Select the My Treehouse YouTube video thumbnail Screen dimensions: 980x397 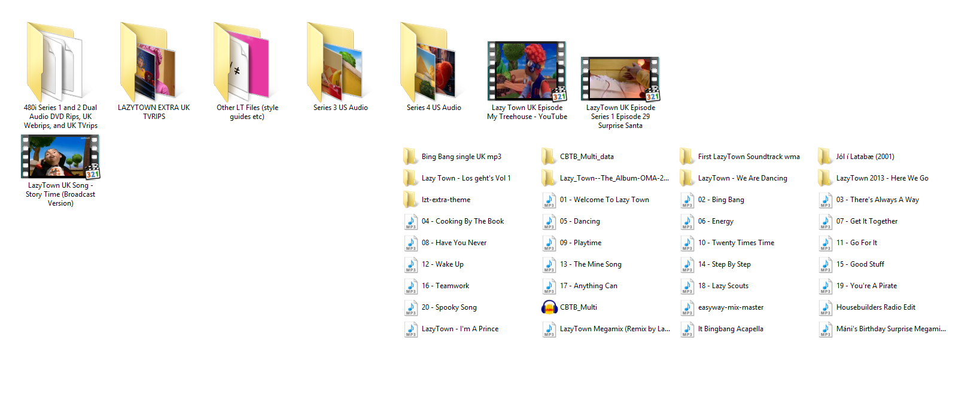526,71
